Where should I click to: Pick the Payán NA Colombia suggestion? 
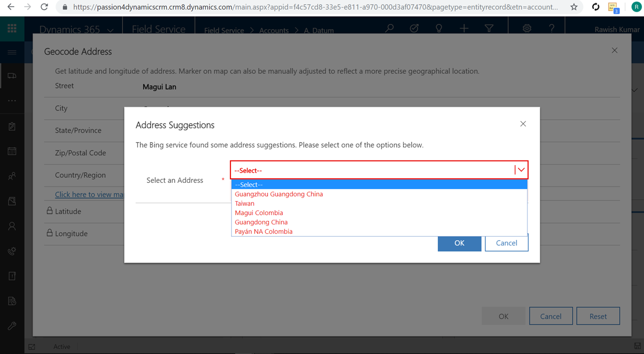(263, 231)
